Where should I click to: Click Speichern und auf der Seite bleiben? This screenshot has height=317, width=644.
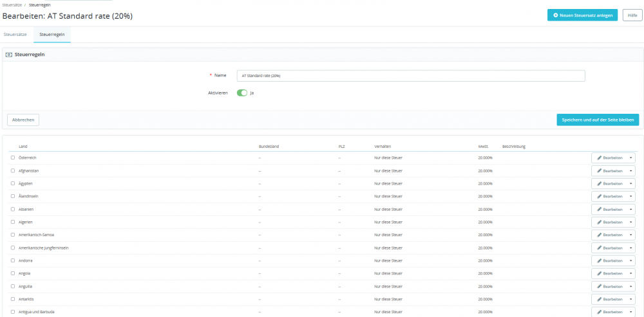tap(598, 120)
